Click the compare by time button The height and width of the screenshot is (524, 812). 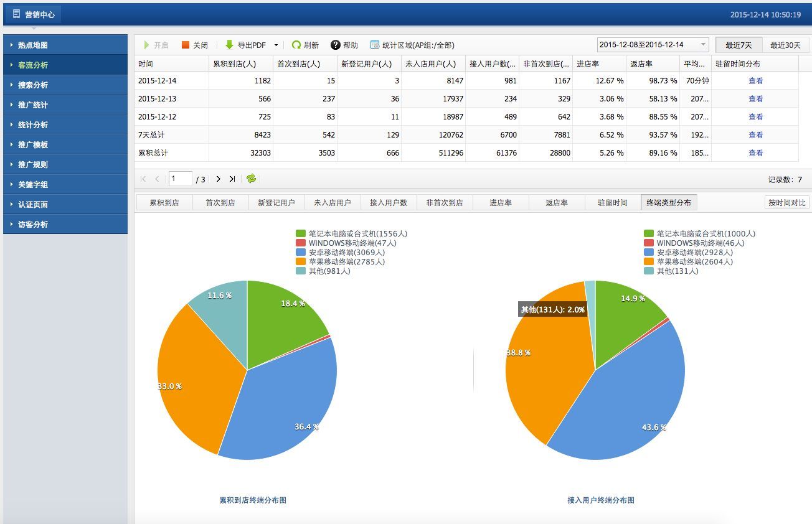pyautogui.click(x=786, y=203)
